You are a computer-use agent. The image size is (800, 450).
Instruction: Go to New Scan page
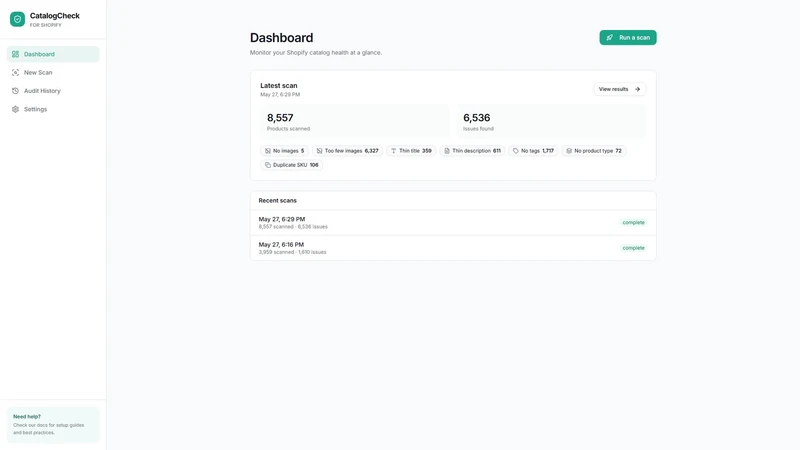(53, 72)
